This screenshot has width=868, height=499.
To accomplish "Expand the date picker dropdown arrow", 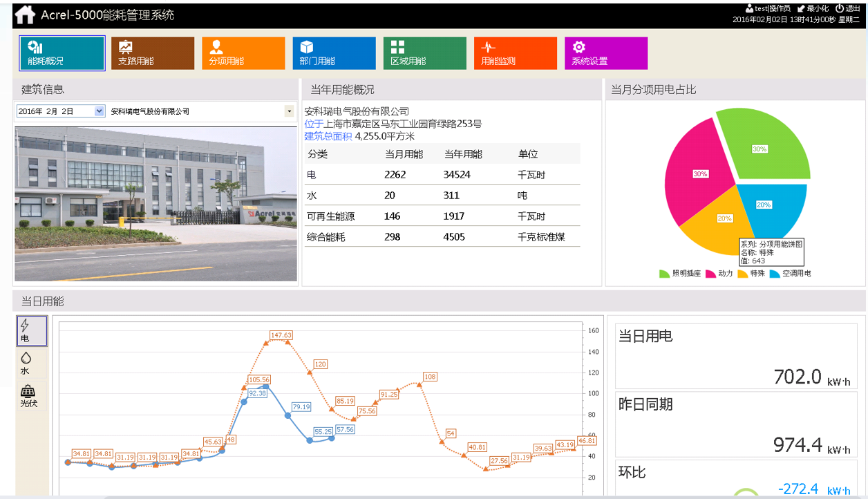I will click(99, 111).
